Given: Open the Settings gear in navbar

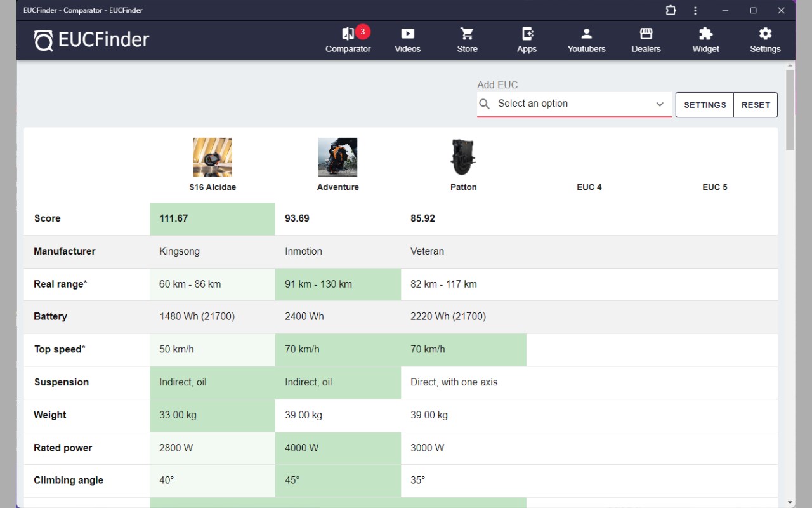Looking at the screenshot, I should coord(765,40).
